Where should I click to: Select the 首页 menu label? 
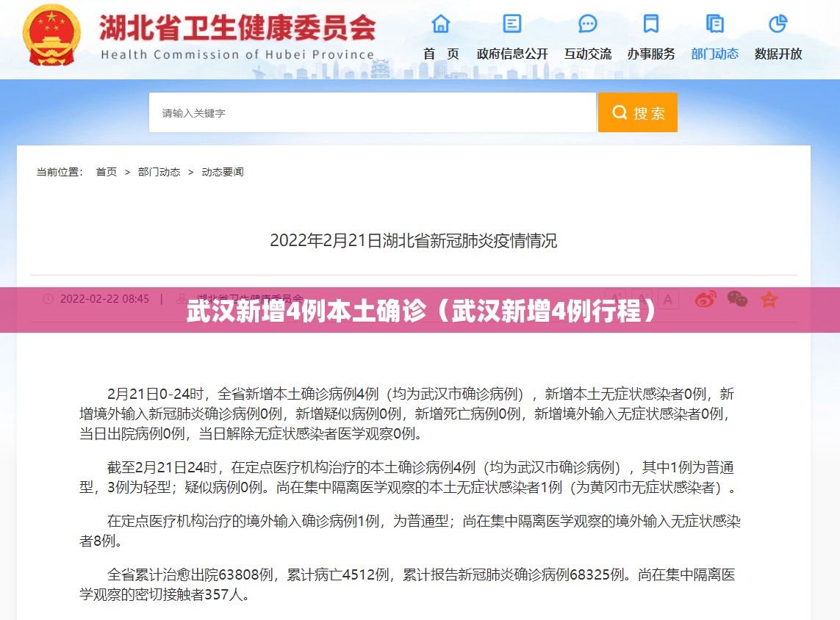pos(441,54)
